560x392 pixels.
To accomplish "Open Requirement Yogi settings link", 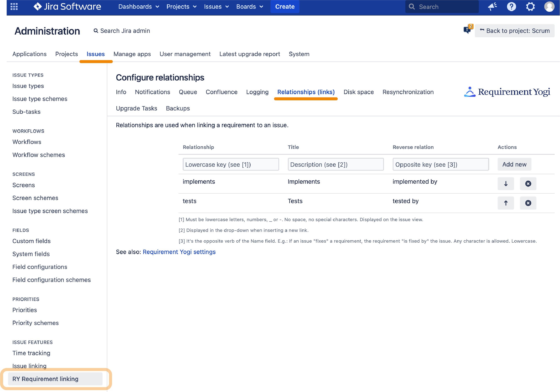I will point(179,252).
